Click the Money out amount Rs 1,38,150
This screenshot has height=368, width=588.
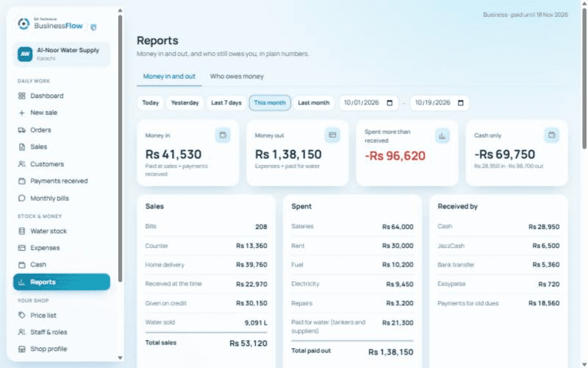288,155
